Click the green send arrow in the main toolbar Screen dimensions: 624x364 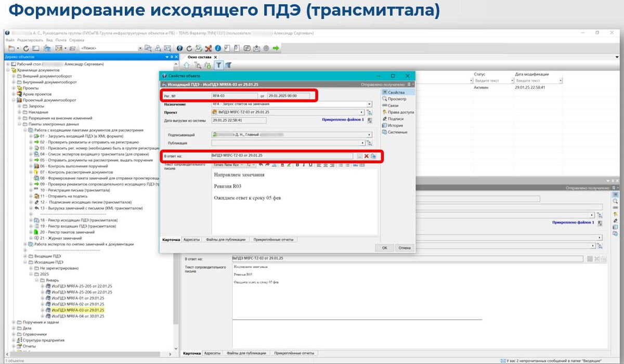(276, 47)
